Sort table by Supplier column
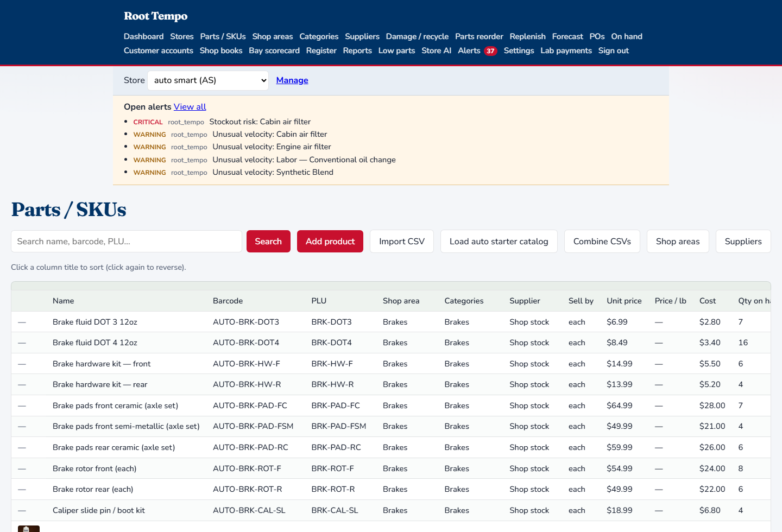Screen dimensions: 782x532 coord(525,301)
